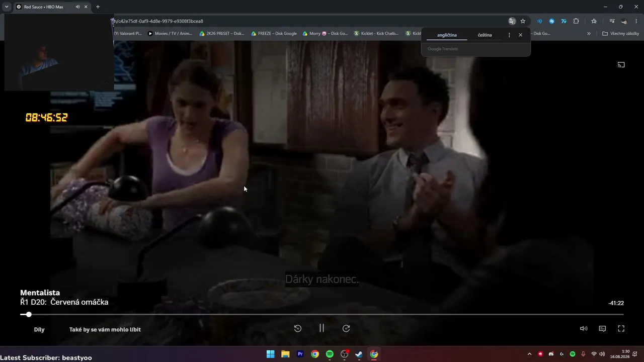Open the subtitles and audio settings

click(602, 329)
